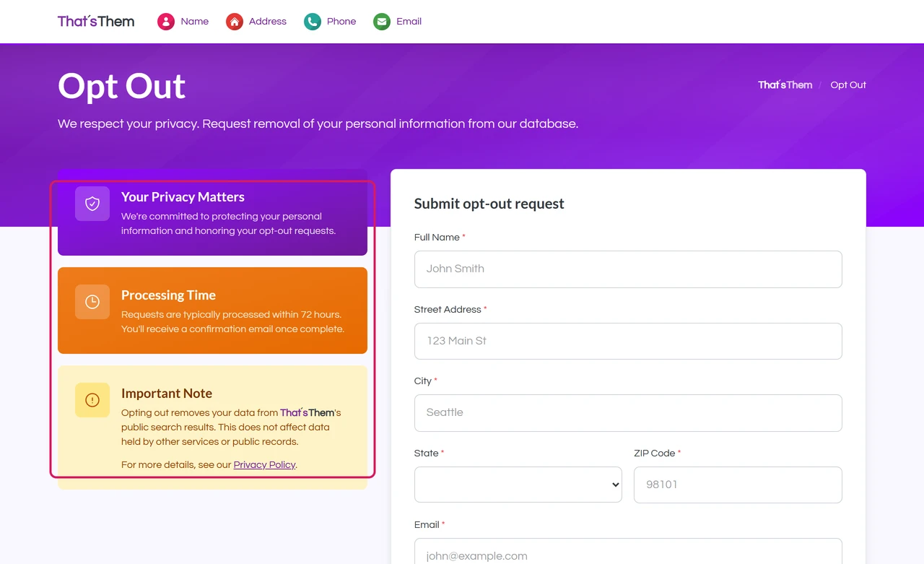Click the Submit opt-out request heading
The image size is (924, 564).
coord(489,204)
